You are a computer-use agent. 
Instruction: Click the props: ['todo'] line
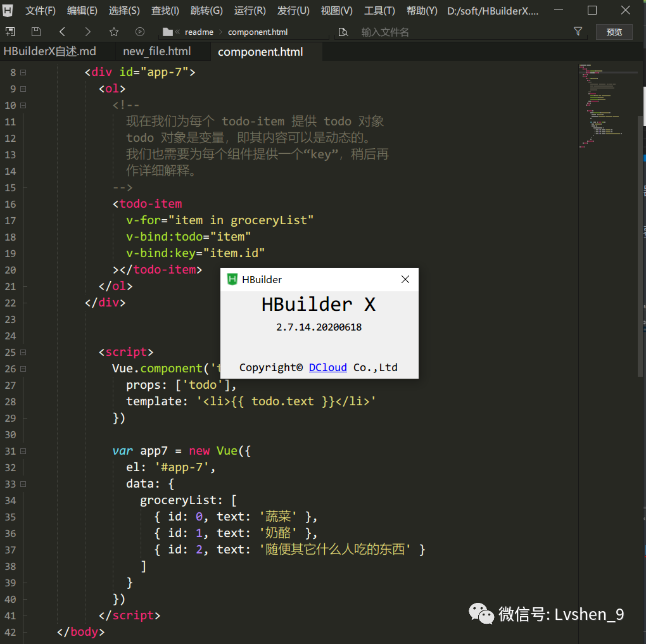(181, 385)
